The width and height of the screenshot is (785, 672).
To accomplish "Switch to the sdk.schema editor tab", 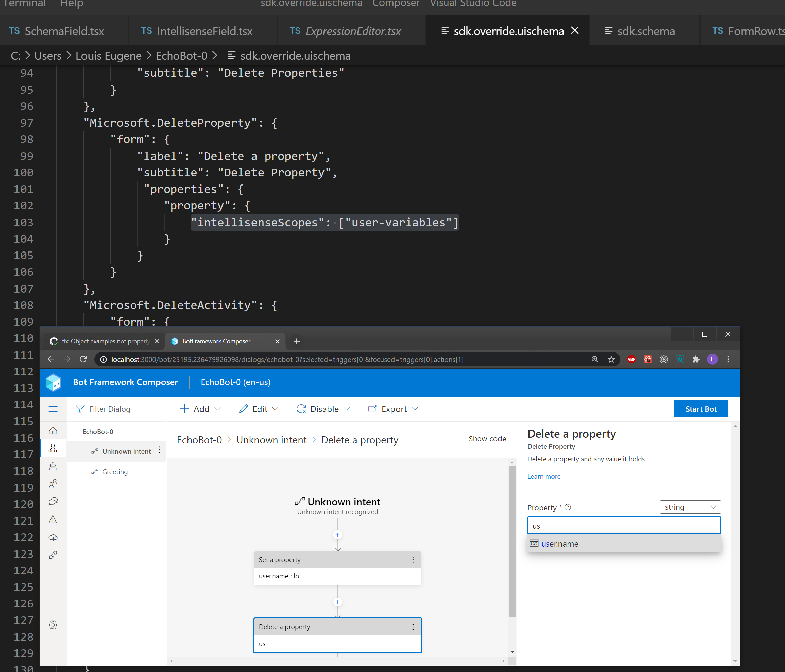I will 640,31.
